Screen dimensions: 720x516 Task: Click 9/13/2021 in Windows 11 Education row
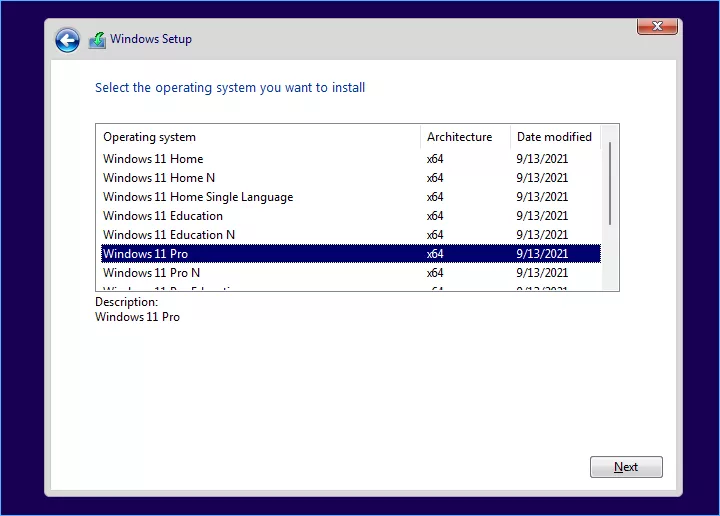click(x=542, y=216)
